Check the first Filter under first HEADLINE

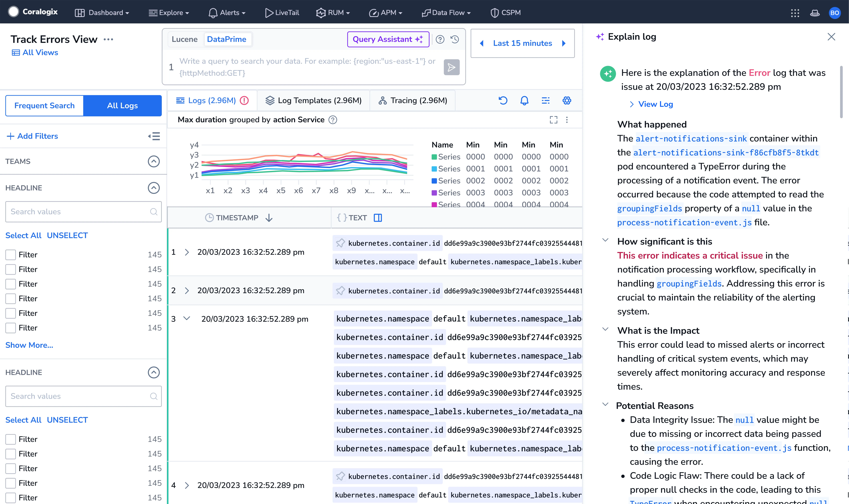coord(10,255)
